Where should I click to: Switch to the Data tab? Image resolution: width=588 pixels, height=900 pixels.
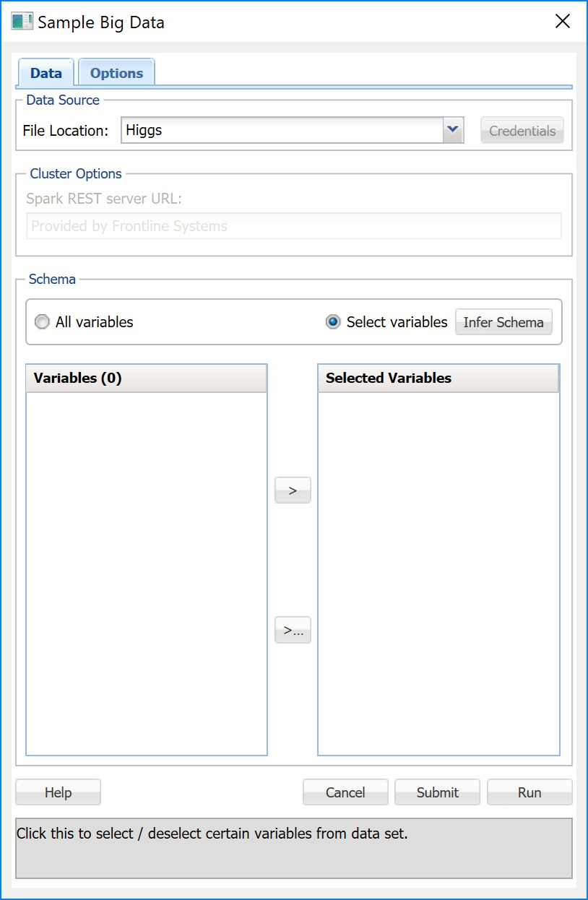coord(46,73)
